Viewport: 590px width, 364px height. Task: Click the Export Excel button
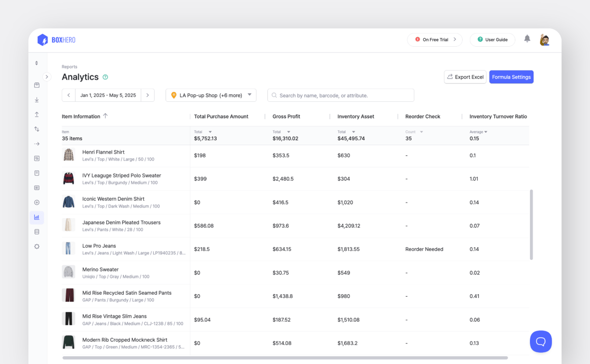click(465, 77)
